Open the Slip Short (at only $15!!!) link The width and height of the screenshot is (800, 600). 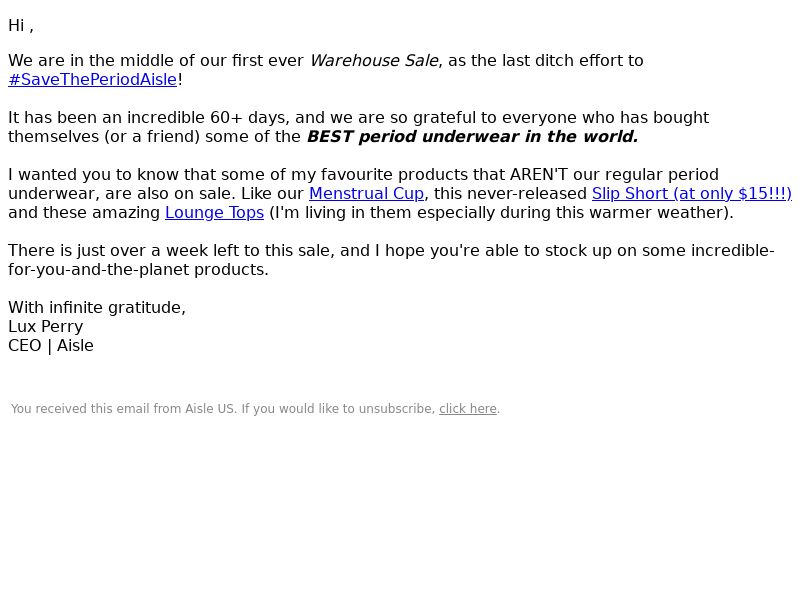(x=691, y=194)
